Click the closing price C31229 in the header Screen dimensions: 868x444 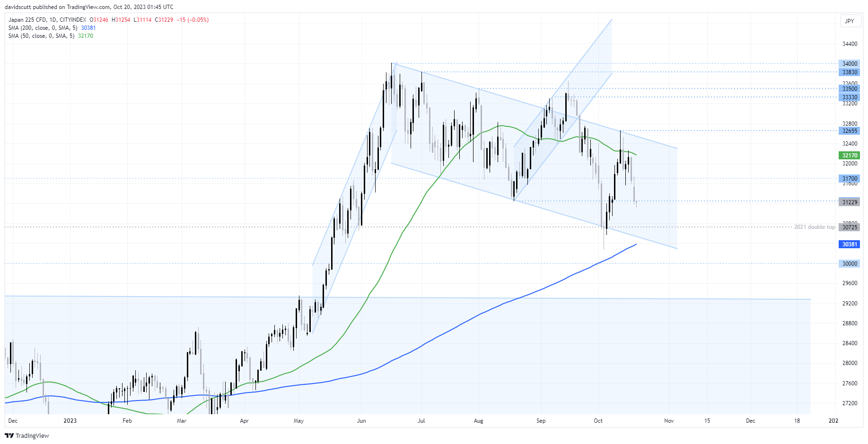coord(164,20)
